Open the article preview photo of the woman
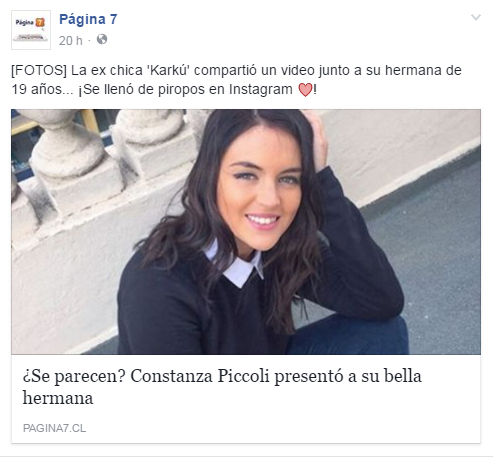This screenshot has width=493, height=457. coord(246,232)
